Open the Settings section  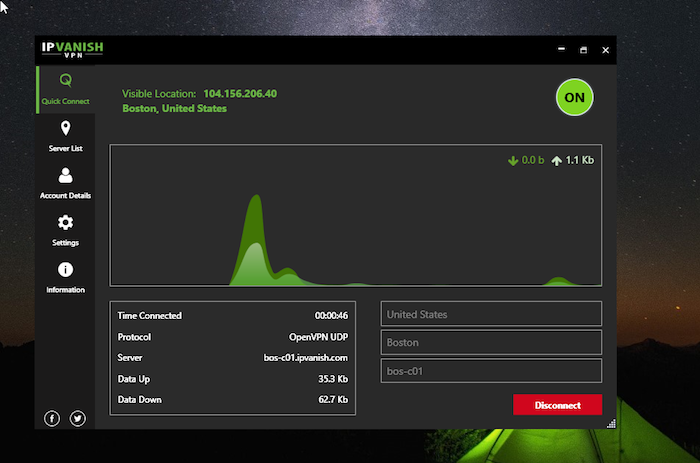[66, 231]
